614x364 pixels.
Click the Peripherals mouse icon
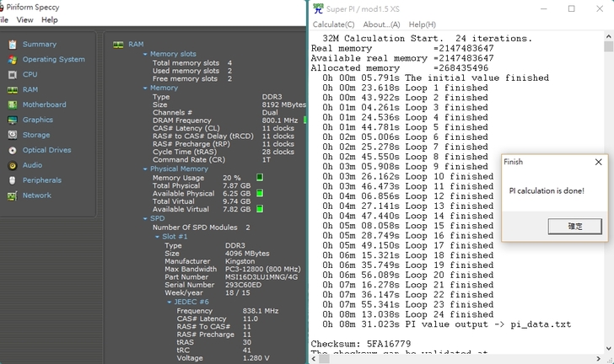tap(12, 180)
